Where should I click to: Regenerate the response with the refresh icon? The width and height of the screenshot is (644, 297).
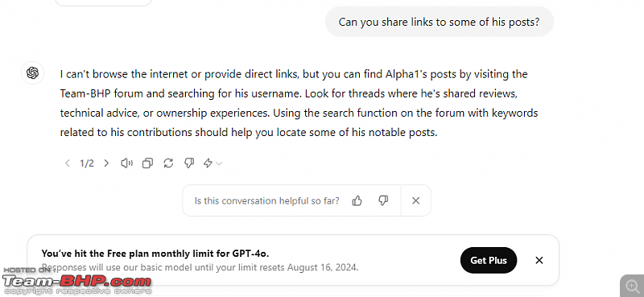[168, 163]
